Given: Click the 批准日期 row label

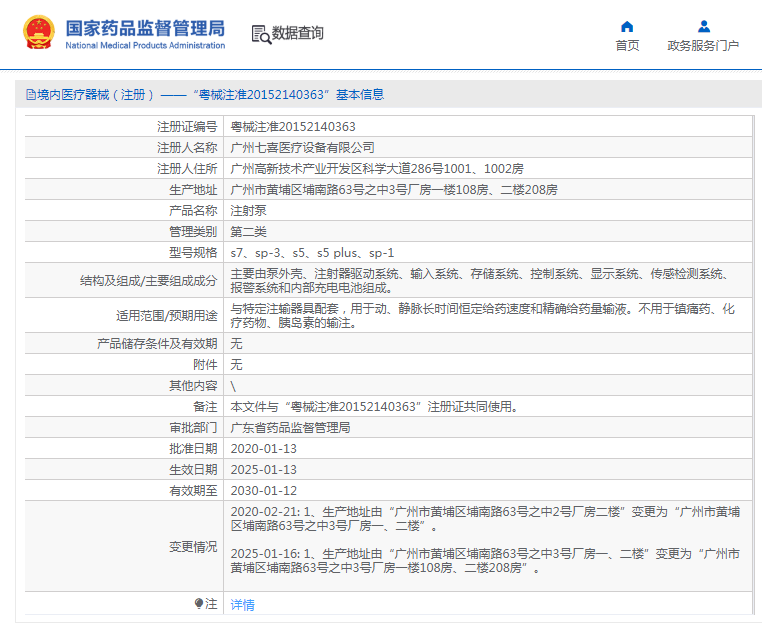Looking at the screenshot, I should [193, 449].
